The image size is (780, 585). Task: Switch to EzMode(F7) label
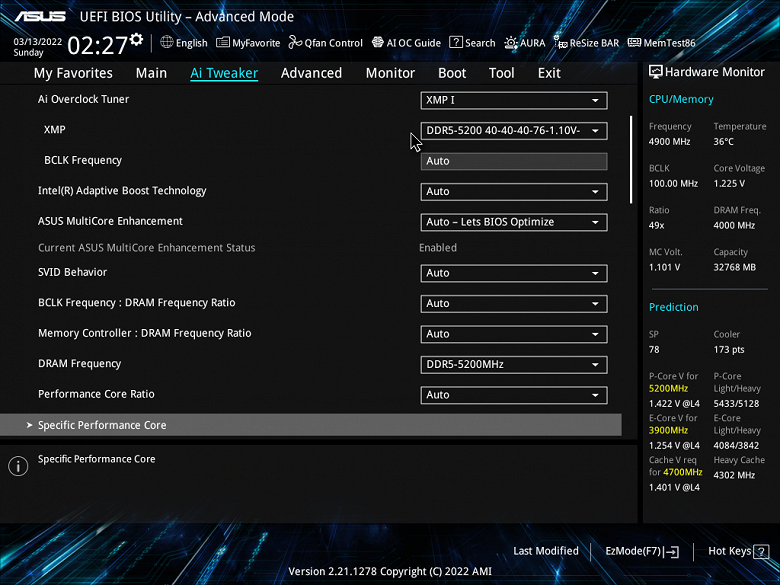[633, 551]
